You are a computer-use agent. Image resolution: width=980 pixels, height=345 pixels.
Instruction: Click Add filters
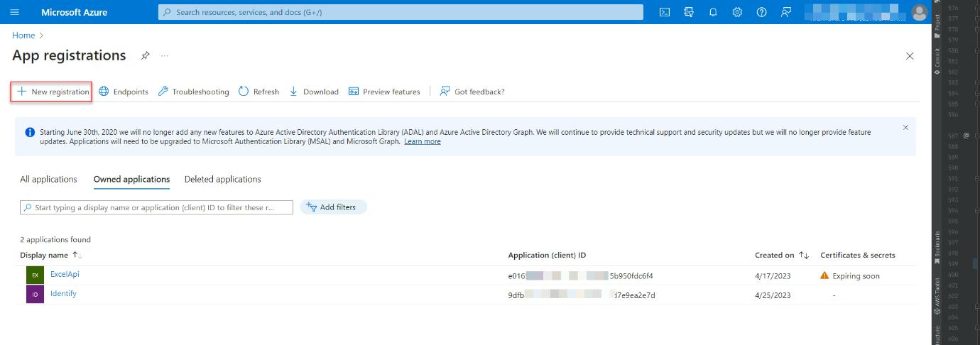coord(333,207)
